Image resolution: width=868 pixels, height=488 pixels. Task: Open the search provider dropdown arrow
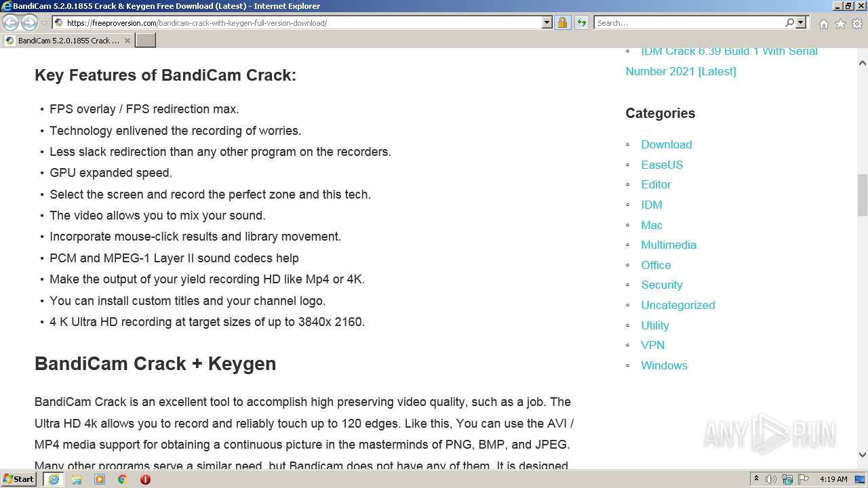[801, 22]
